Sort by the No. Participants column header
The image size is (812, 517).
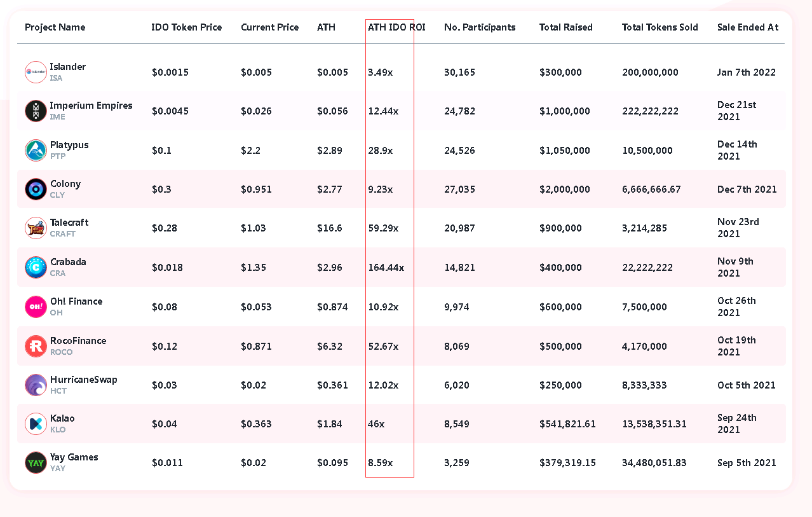pos(480,27)
